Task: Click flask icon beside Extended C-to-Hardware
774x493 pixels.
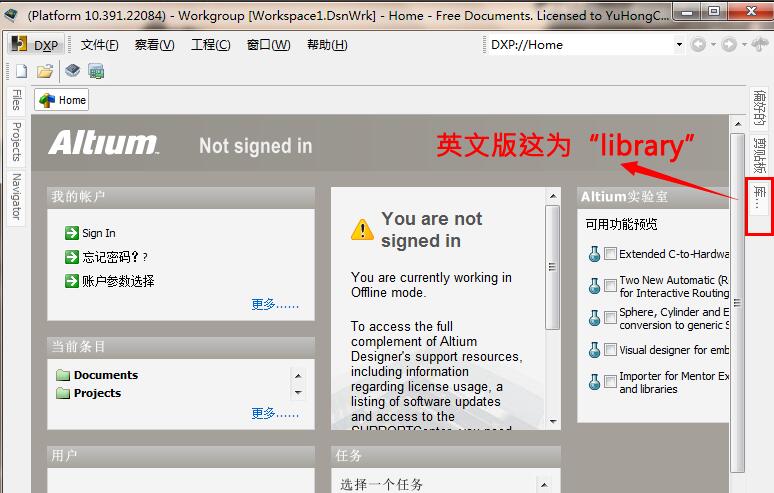Action: [x=594, y=254]
